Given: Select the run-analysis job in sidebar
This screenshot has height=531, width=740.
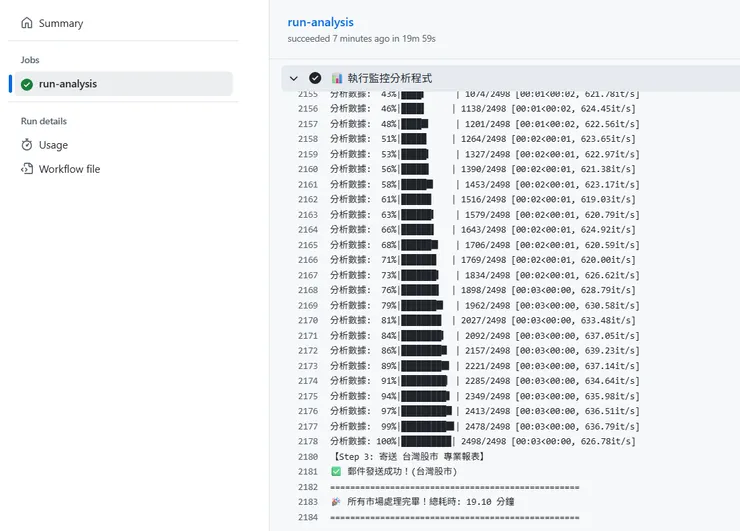Looking at the screenshot, I should click(124, 84).
